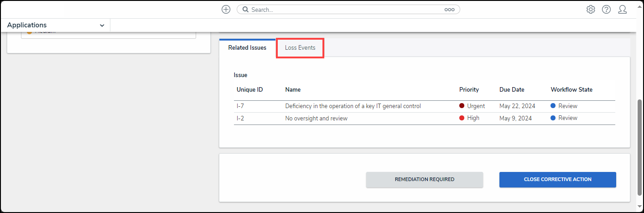644x213 pixels.
Task: Open the help question mark icon
Action: click(606, 10)
